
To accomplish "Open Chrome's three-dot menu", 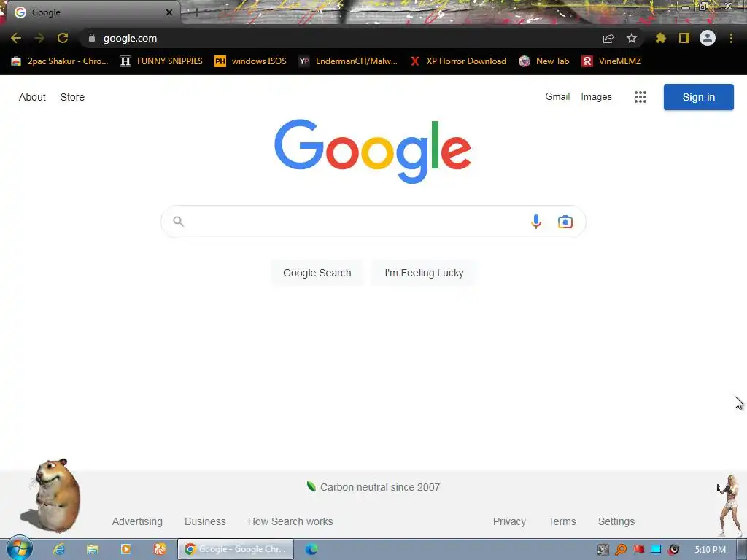I will pyautogui.click(x=731, y=38).
